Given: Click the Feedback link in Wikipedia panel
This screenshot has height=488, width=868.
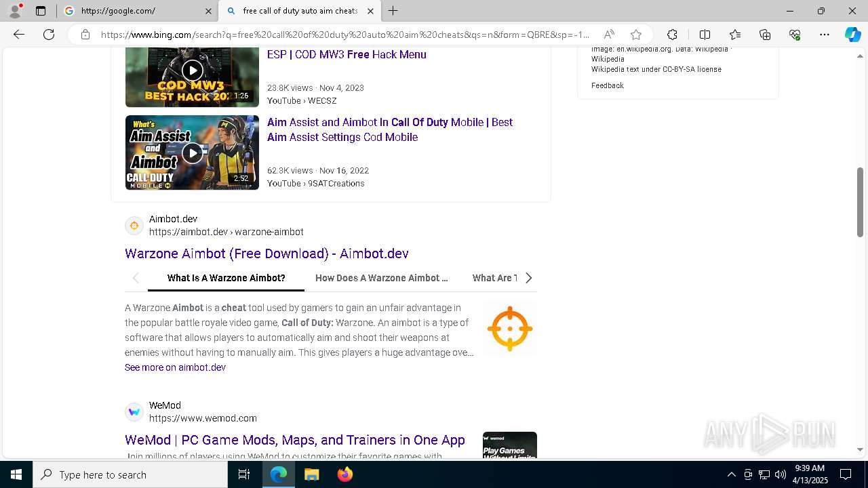Looking at the screenshot, I should pos(607,85).
